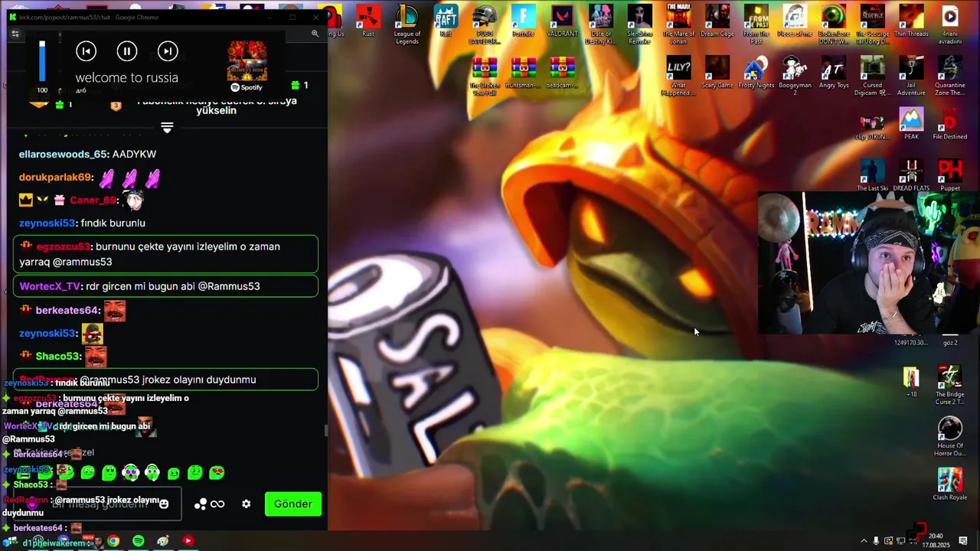The image size is (980, 551).
Task: Open Clash Royale desktop shortcut
Action: point(950,484)
